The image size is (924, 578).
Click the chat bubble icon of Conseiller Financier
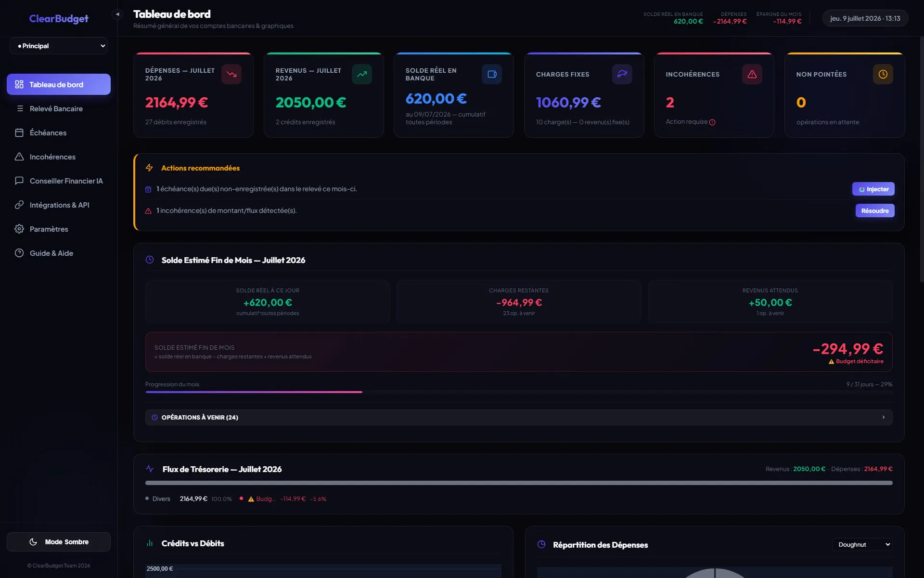[x=19, y=181]
